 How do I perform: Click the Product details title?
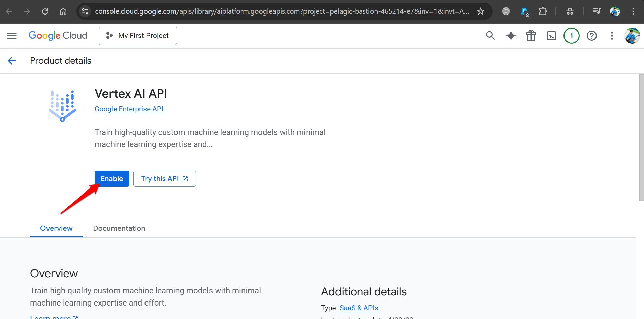[61, 61]
